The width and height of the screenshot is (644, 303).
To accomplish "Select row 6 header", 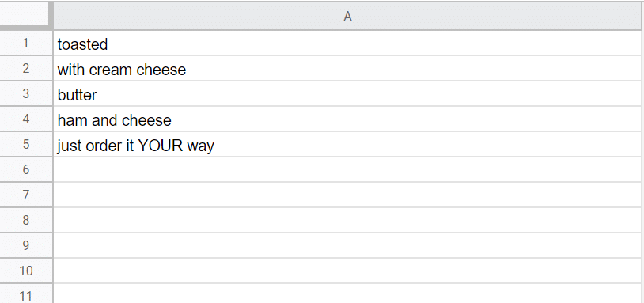I will 26,170.
